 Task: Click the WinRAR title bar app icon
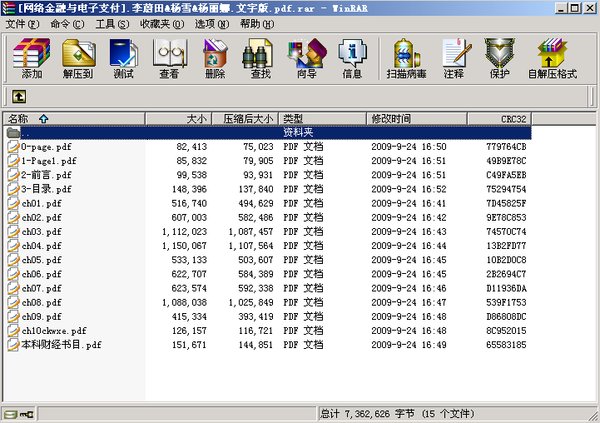click(x=8, y=8)
